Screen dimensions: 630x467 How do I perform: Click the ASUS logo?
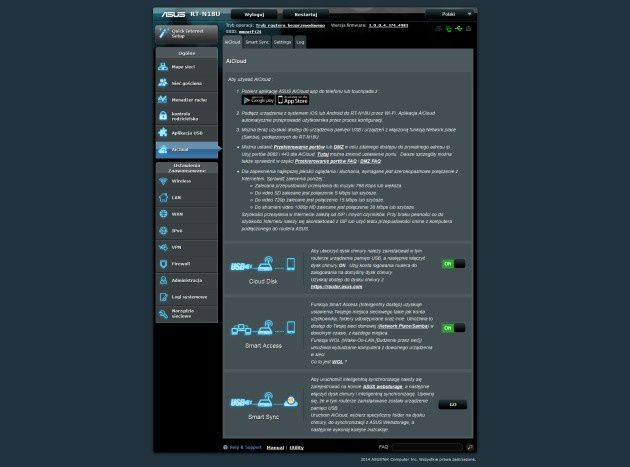coord(173,14)
